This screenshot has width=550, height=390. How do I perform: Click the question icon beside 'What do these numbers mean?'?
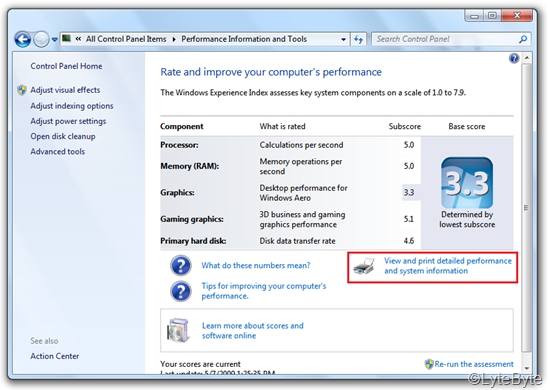point(181,265)
